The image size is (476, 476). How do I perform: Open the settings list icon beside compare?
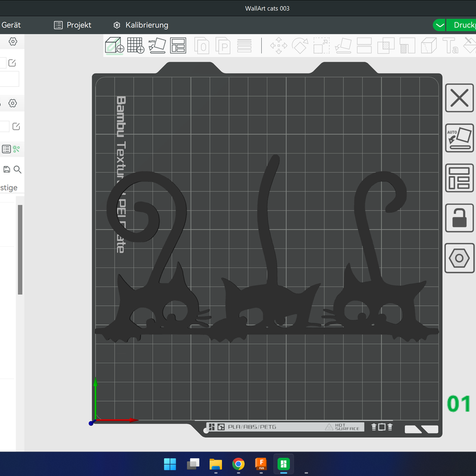point(7,149)
